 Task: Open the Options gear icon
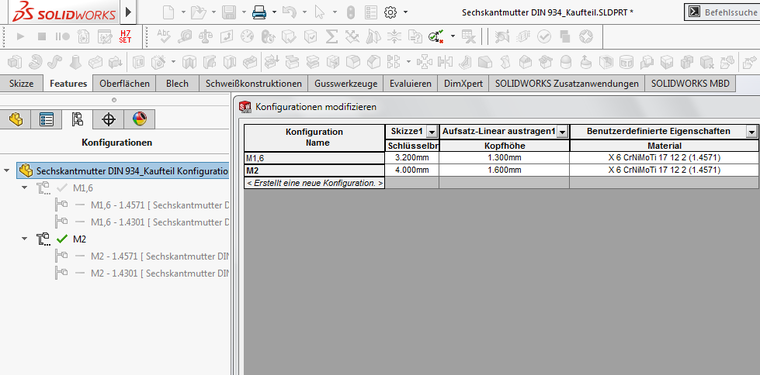point(391,13)
